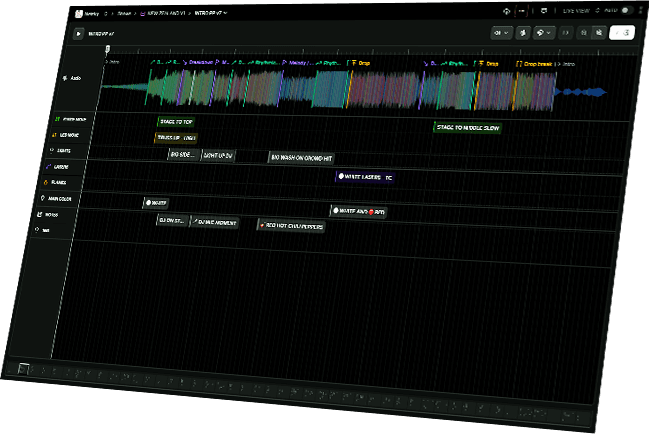Click the LIGHTS track bulb icon
Image resolution: width=649 pixels, height=434 pixels.
[x=51, y=150]
